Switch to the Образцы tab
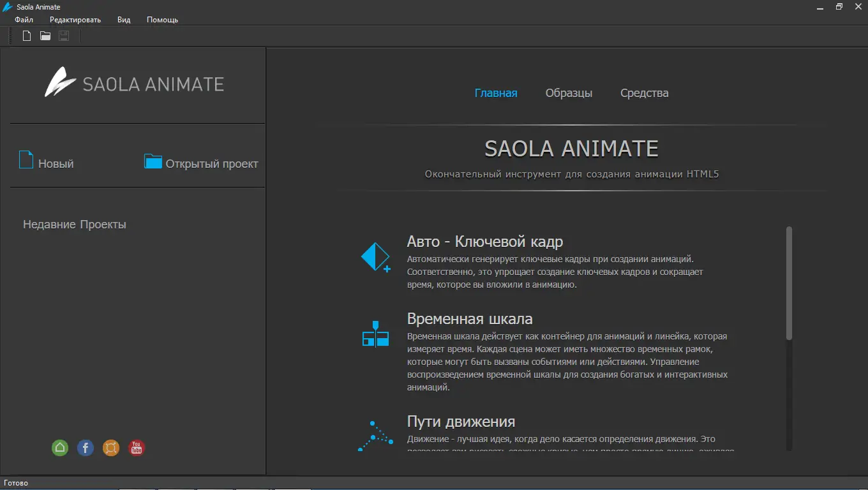The width and height of the screenshot is (868, 490). [569, 93]
